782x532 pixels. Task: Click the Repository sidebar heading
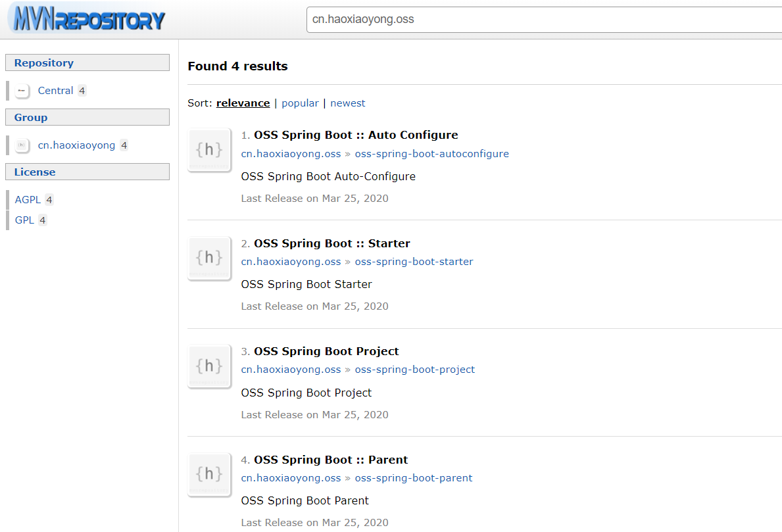(87, 63)
